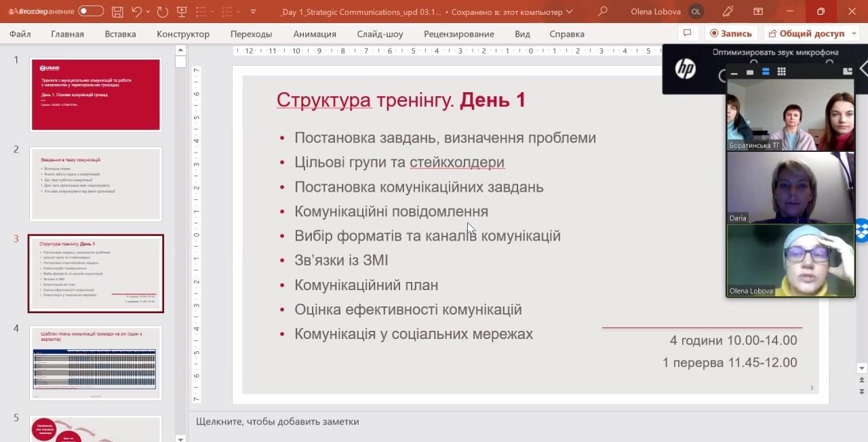Open the Вставка ribbon tab

point(120,34)
